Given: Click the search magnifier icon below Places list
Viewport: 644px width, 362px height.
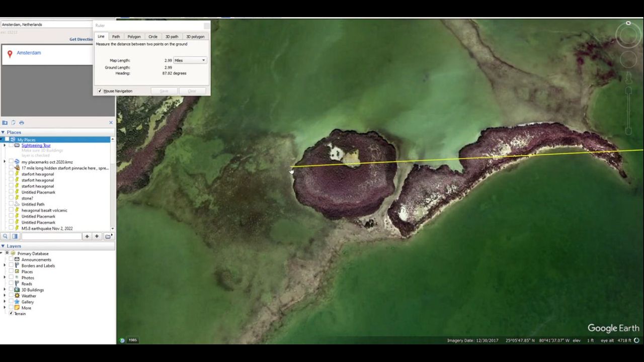Looking at the screenshot, I should pyautogui.click(x=5, y=236).
